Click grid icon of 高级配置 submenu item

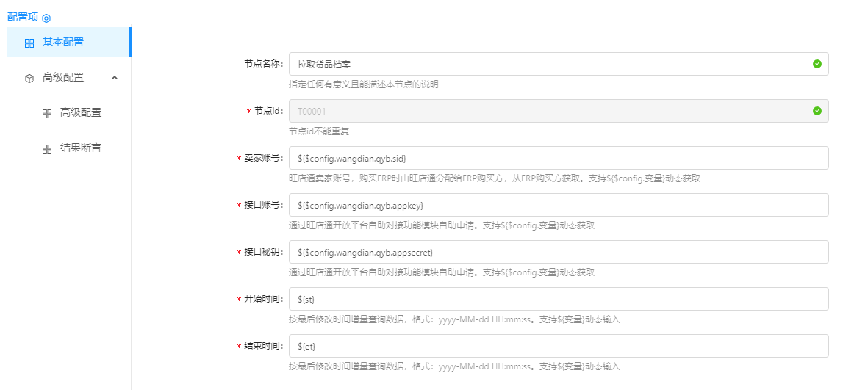47,113
